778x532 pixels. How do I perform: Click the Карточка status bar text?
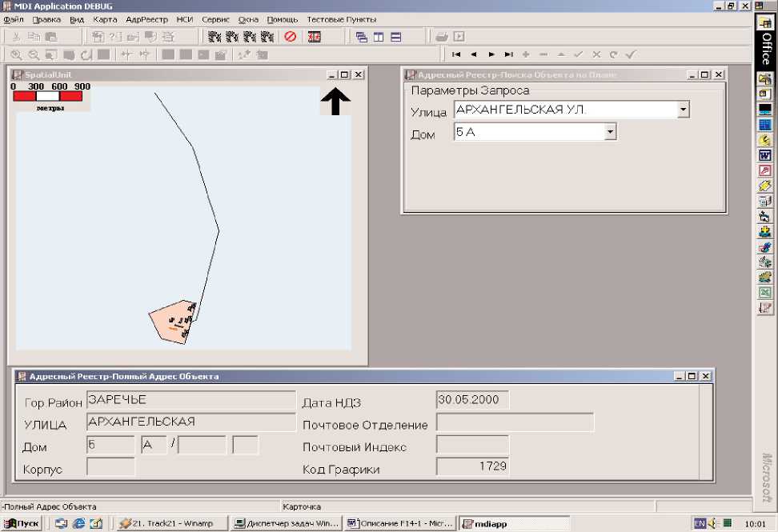(302, 506)
